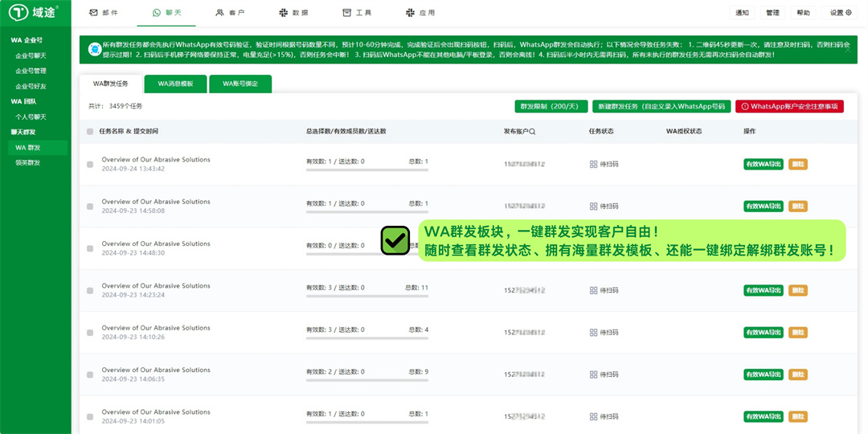868x434 pixels.
Task: Click 有效WA导出 for the 14:58:08 task
Action: tap(764, 206)
